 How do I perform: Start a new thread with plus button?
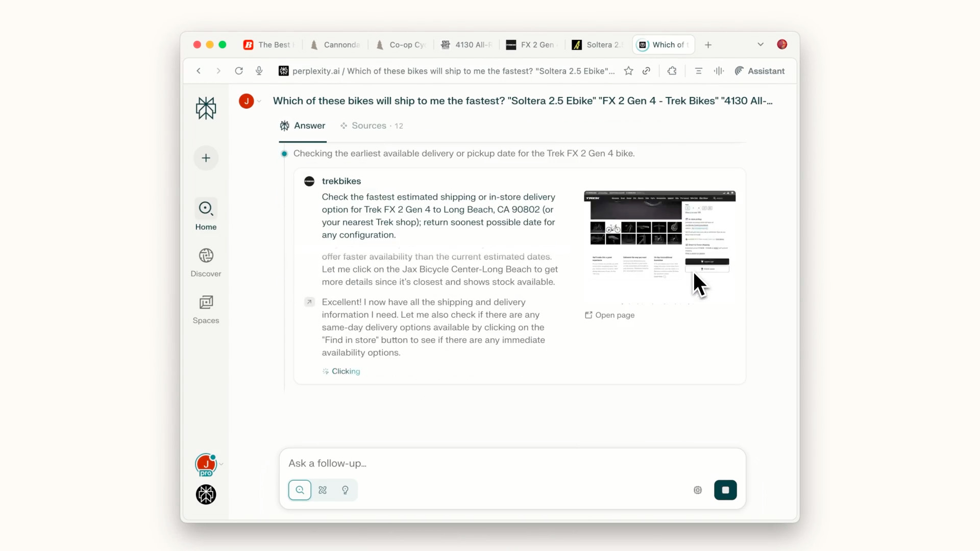[x=206, y=158]
